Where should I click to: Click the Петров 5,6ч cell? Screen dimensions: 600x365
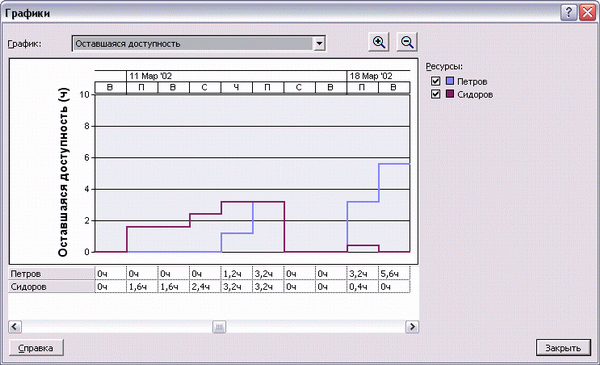pos(394,274)
